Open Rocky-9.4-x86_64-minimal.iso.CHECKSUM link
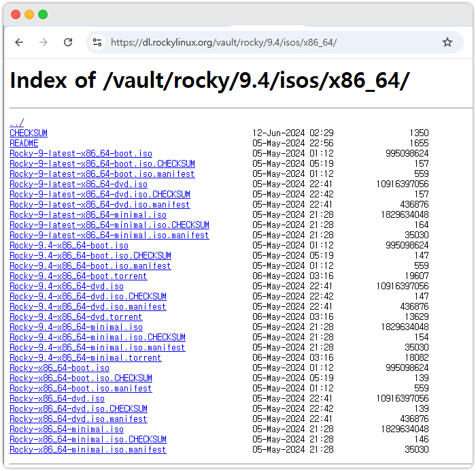 [97, 338]
